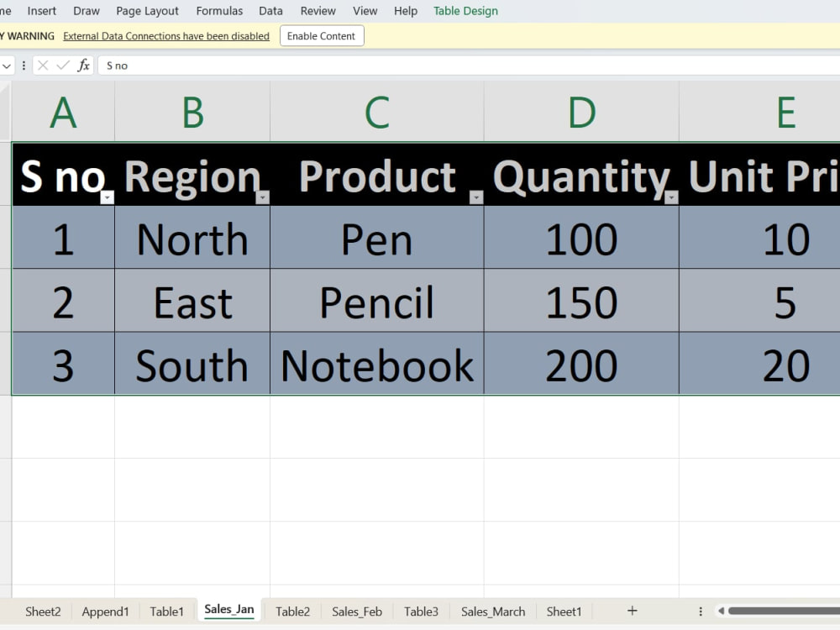Image resolution: width=840 pixels, height=630 pixels.
Task: Select column D header
Action: click(x=581, y=112)
